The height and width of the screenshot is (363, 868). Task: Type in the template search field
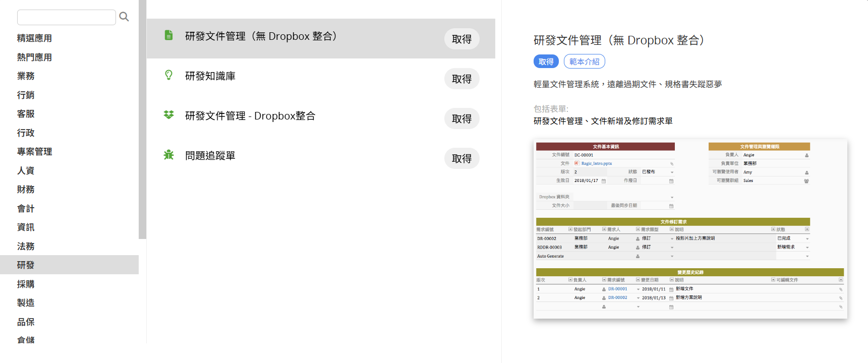[x=66, y=17]
